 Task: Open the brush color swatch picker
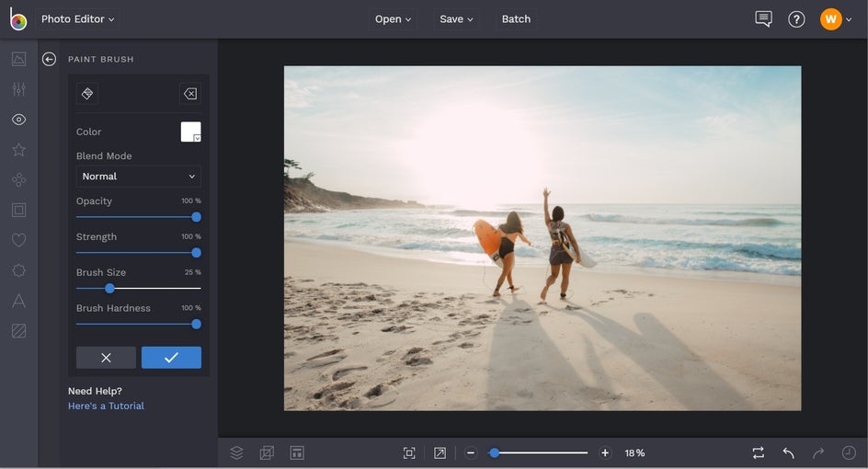coord(190,132)
